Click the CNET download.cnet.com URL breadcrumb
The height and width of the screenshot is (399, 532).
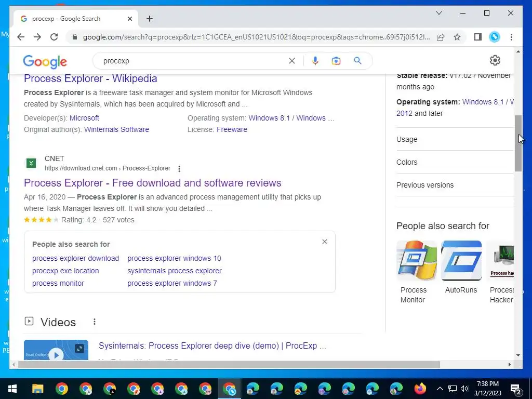[107, 168]
